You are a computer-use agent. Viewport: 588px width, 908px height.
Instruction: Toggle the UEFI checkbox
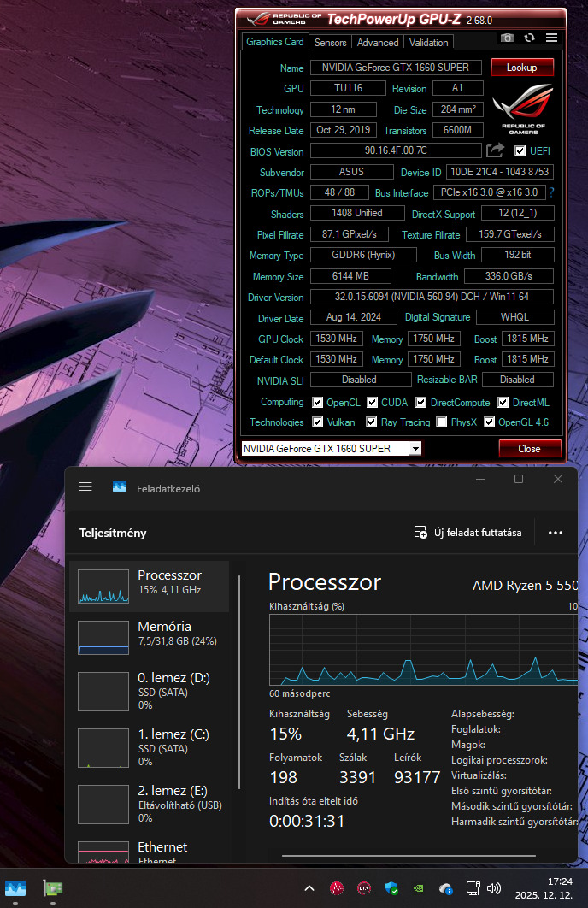tap(520, 151)
